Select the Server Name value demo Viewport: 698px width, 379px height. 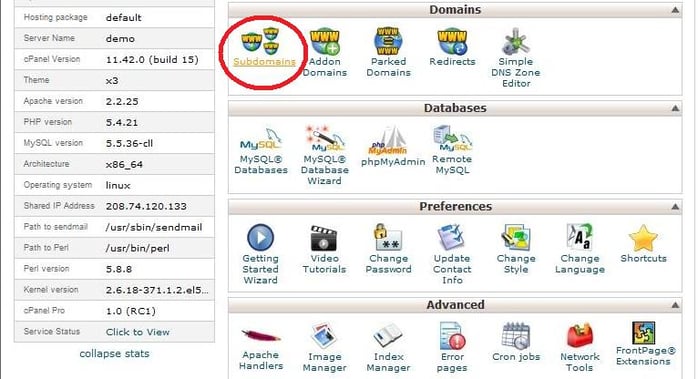tap(120, 39)
